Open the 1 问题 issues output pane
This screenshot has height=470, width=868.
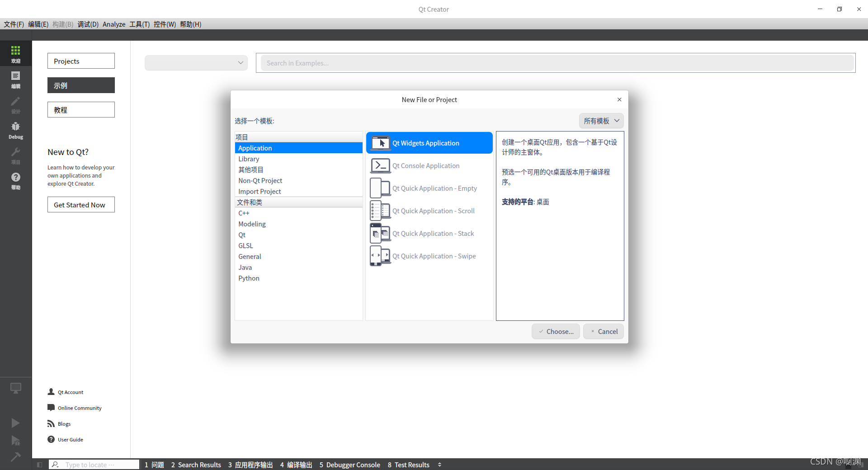(154, 465)
